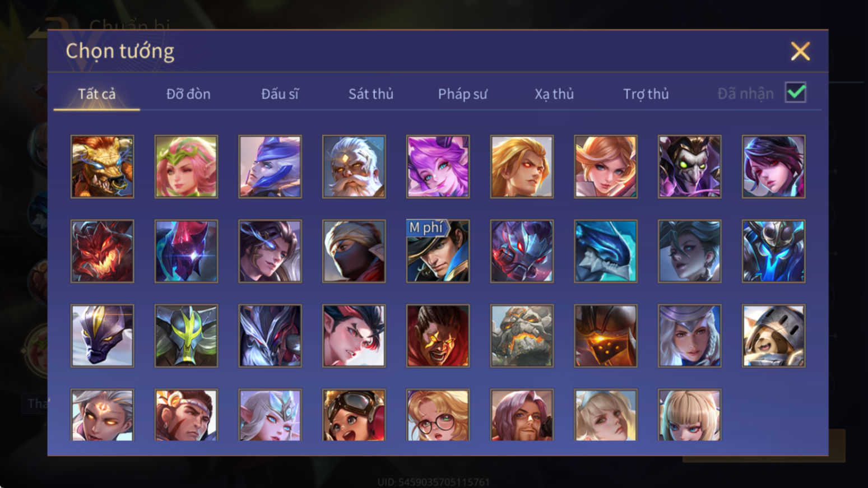
Task: Select the golden bull hero portrait
Action: click(102, 166)
